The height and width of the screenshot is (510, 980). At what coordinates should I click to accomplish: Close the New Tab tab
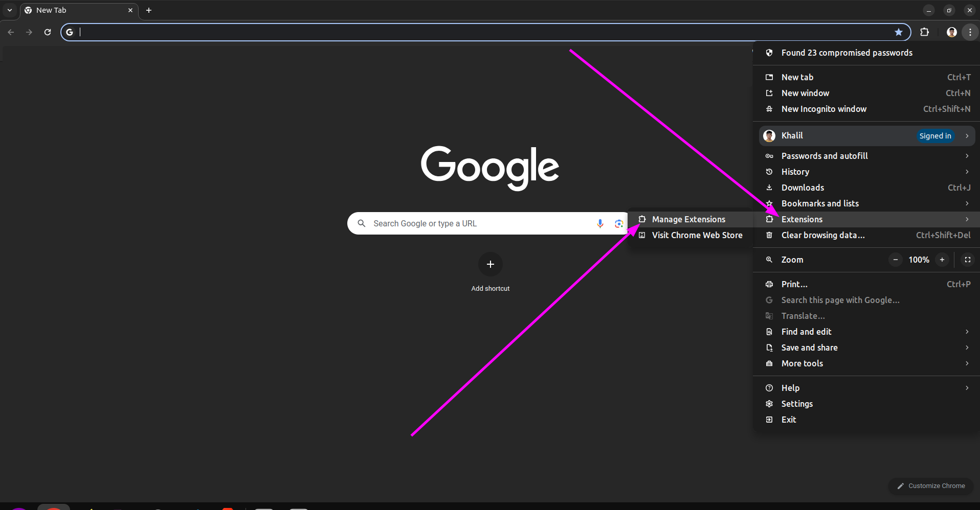(x=130, y=10)
